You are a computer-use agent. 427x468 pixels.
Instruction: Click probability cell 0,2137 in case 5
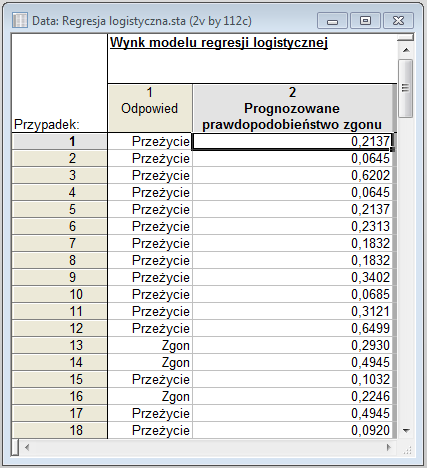point(292,209)
